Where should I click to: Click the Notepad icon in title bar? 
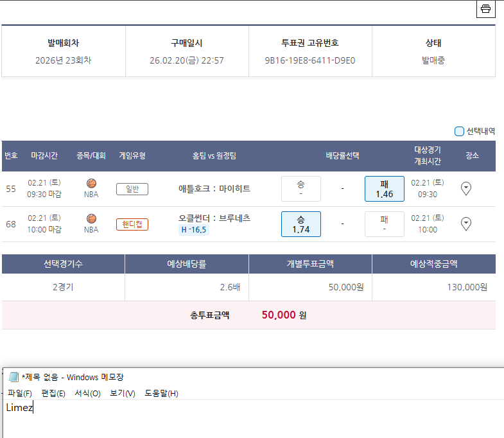coord(13,377)
